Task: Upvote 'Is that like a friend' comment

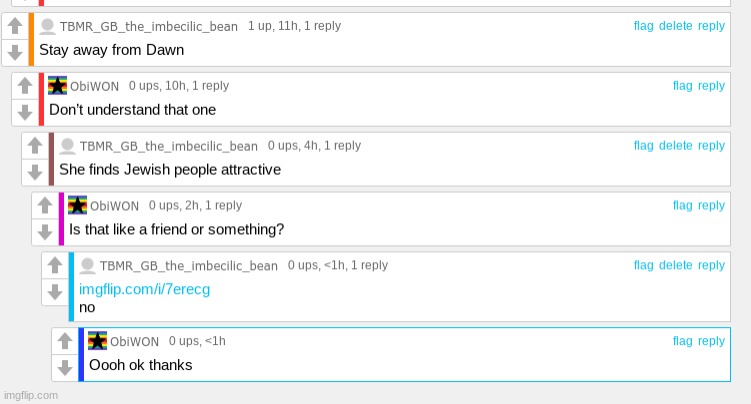Action: (x=45, y=205)
